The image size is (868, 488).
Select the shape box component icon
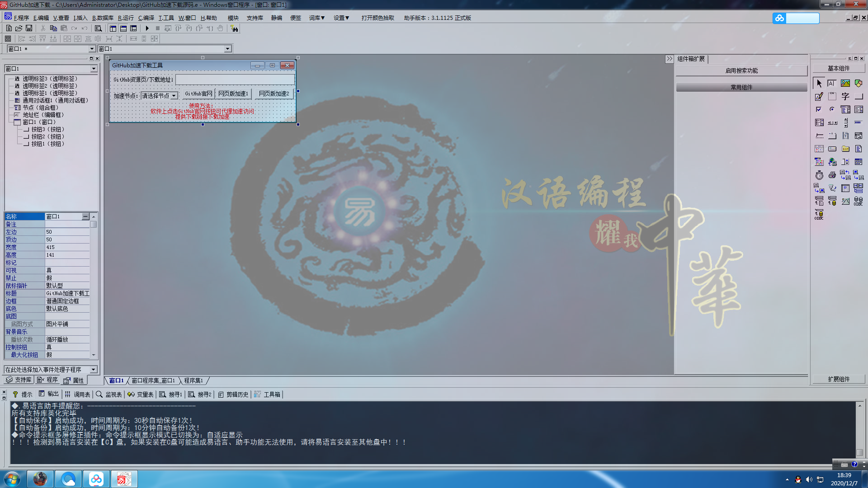point(858,83)
